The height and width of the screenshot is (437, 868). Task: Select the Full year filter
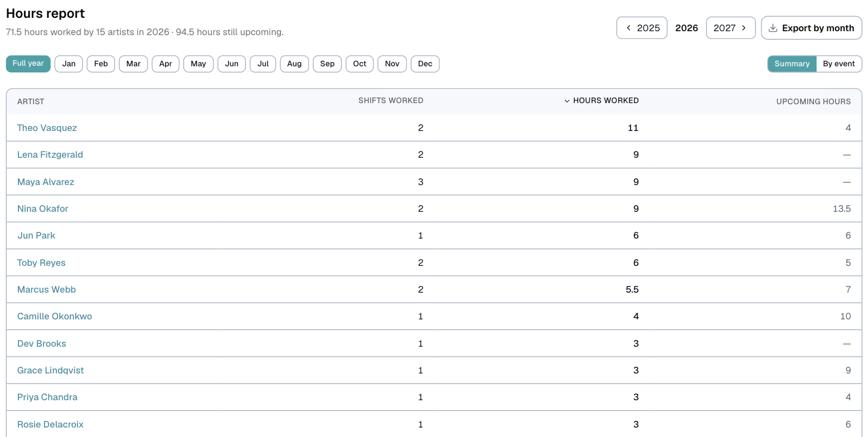[x=28, y=64]
